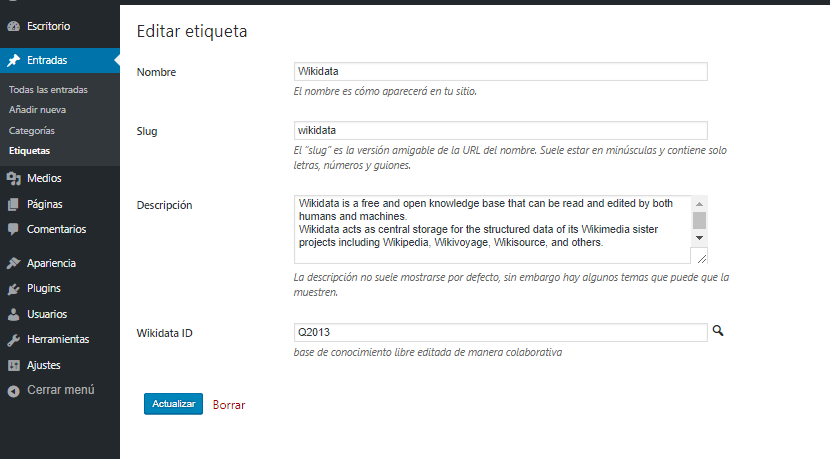Select the Categorías submenu item
The width and height of the screenshot is (830, 459).
click(32, 130)
